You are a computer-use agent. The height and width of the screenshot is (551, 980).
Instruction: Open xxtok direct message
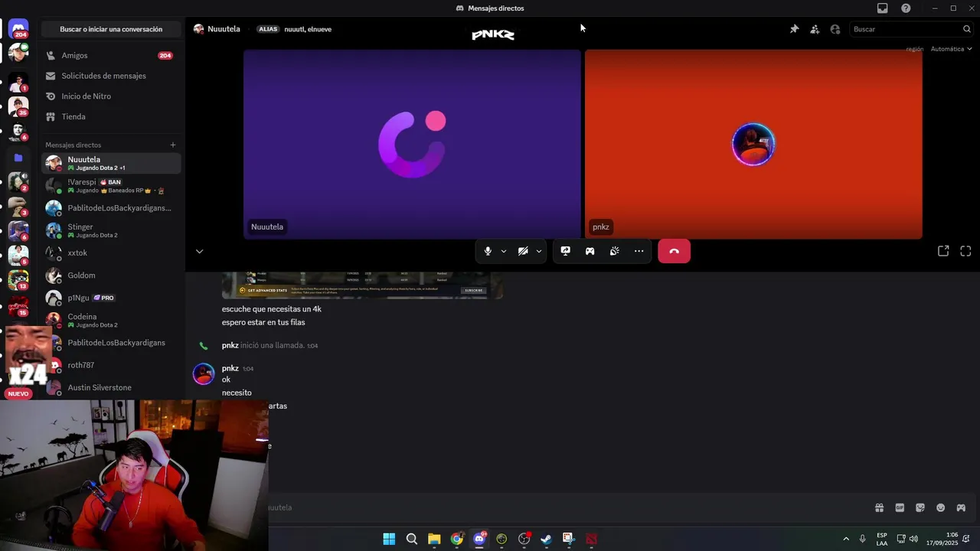pyautogui.click(x=111, y=253)
